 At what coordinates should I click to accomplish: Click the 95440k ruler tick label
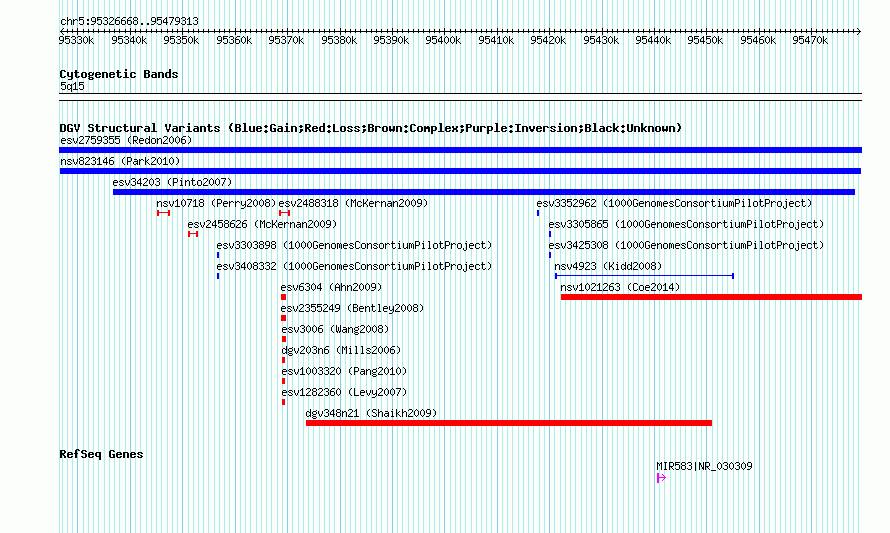tap(653, 40)
